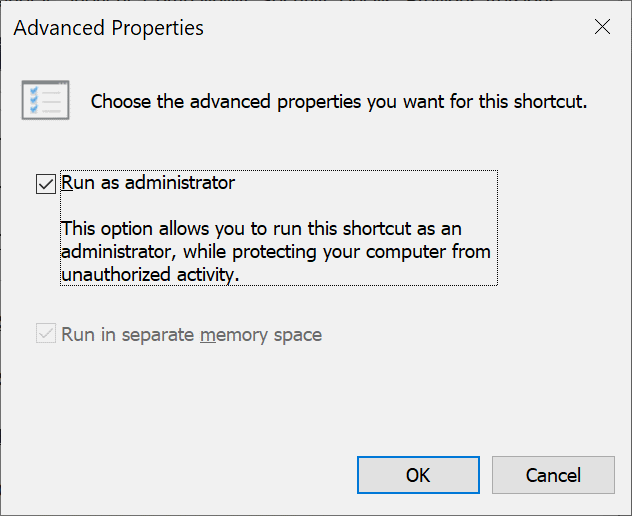Click the checklist icon beside the heading
This screenshot has width=632, height=516.
46,100
